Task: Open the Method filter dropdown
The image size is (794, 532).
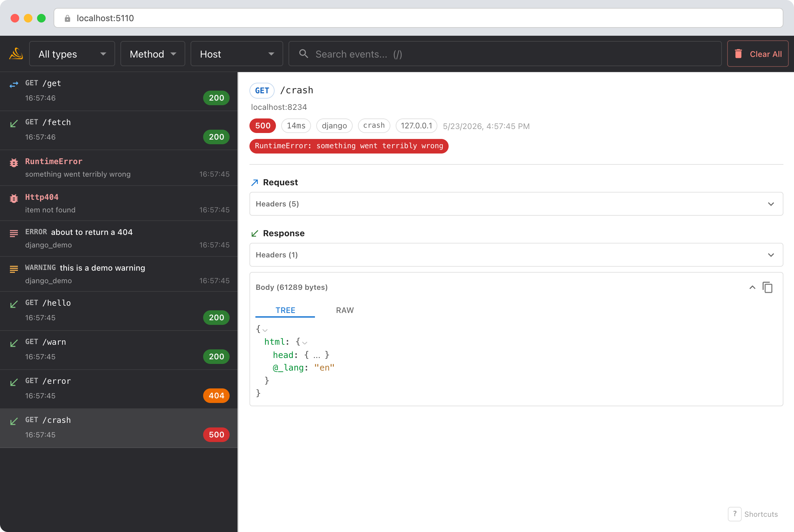Action: tap(153, 54)
